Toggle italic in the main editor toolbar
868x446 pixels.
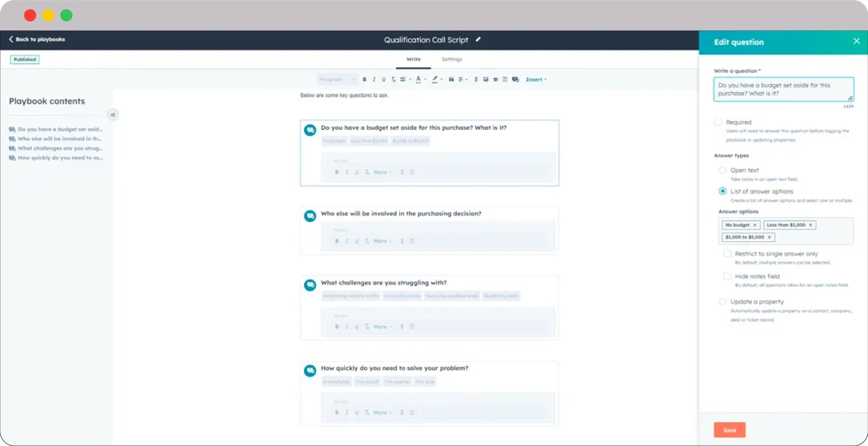374,79
